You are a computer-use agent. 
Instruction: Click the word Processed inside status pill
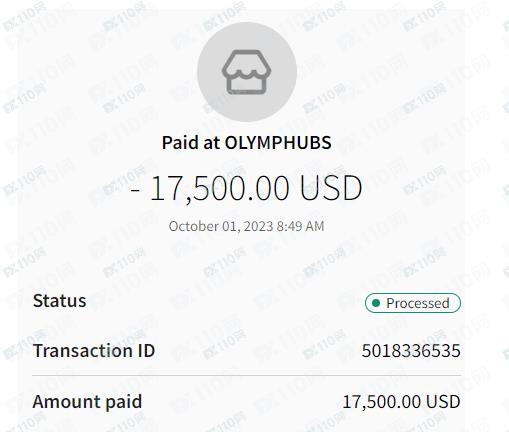[x=418, y=303]
